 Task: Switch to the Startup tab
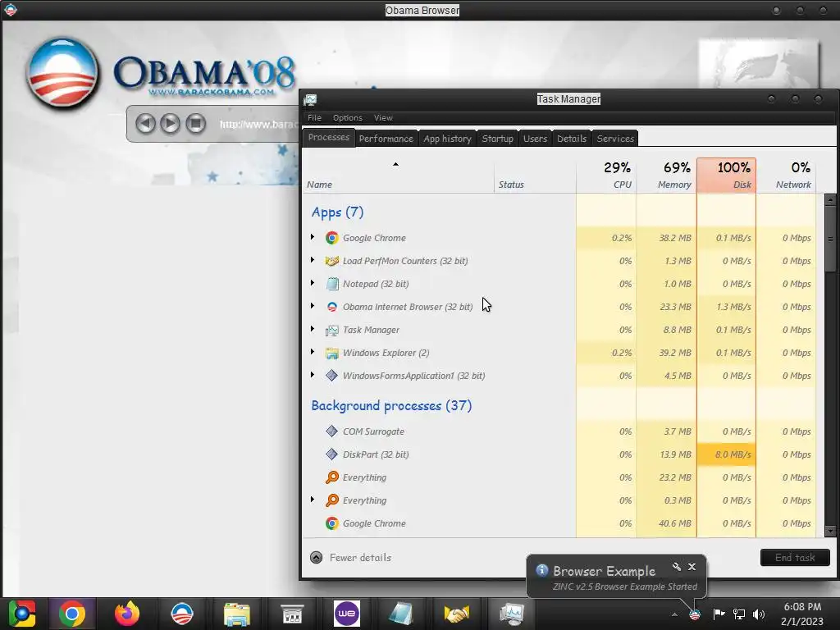497,139
